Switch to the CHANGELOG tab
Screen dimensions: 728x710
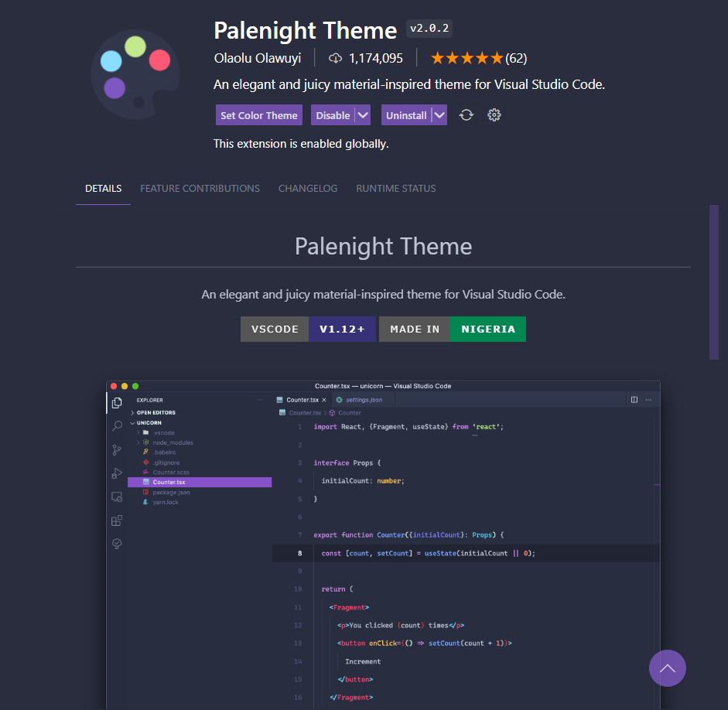pyautogui.click(x=308, y=188)
